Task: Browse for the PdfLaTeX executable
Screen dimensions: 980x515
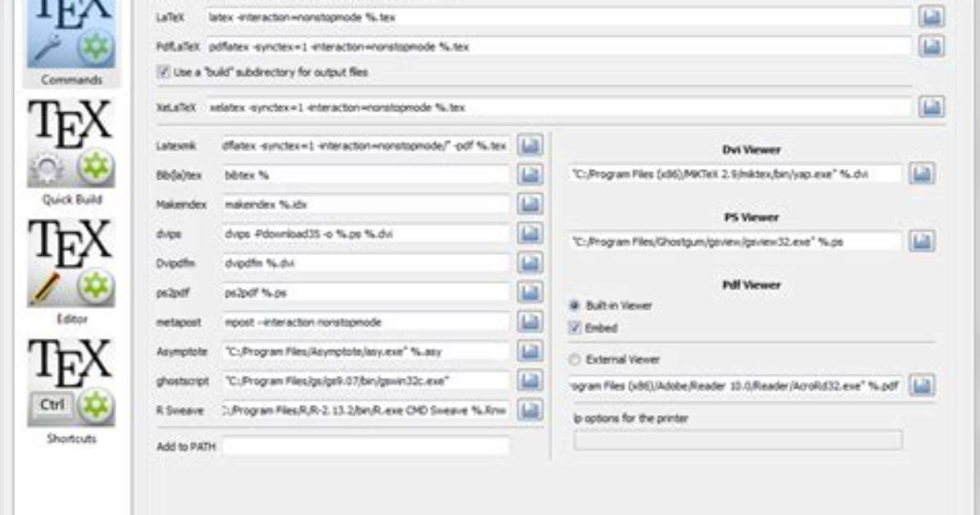Action: (x=932, y=46)
